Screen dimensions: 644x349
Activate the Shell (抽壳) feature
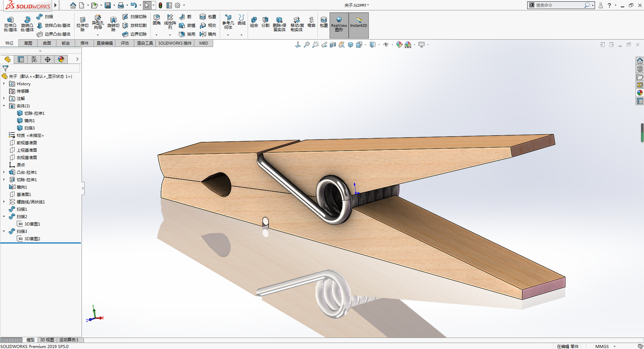(x=187, y=34)
